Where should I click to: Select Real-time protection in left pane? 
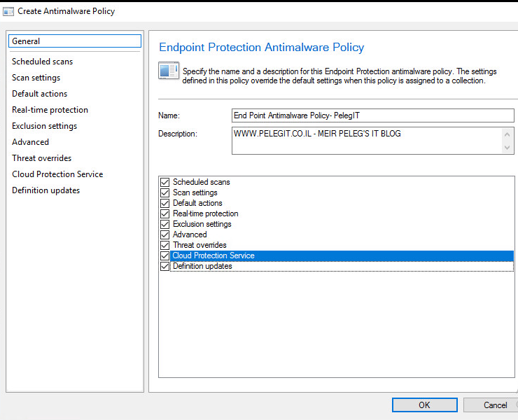point(50,110)
